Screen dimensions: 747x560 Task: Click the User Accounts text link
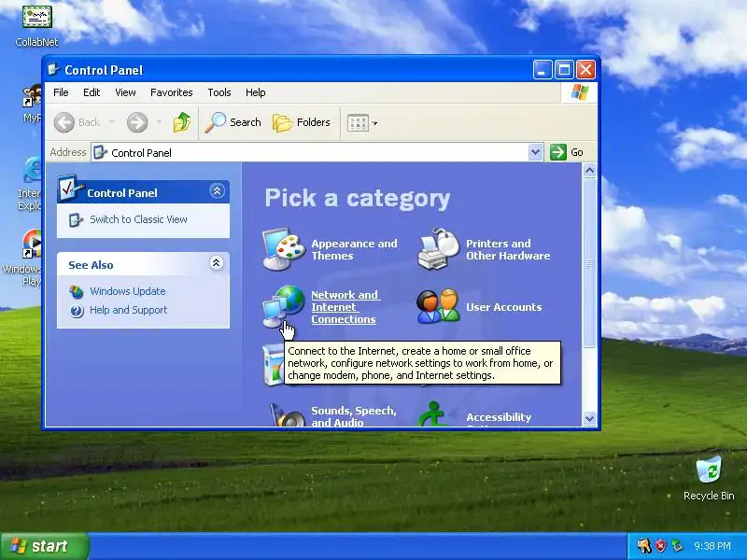(503, 307)
